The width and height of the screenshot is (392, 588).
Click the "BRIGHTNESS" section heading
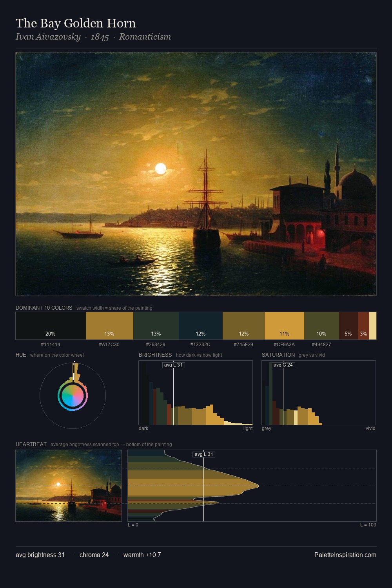(155, 355)
